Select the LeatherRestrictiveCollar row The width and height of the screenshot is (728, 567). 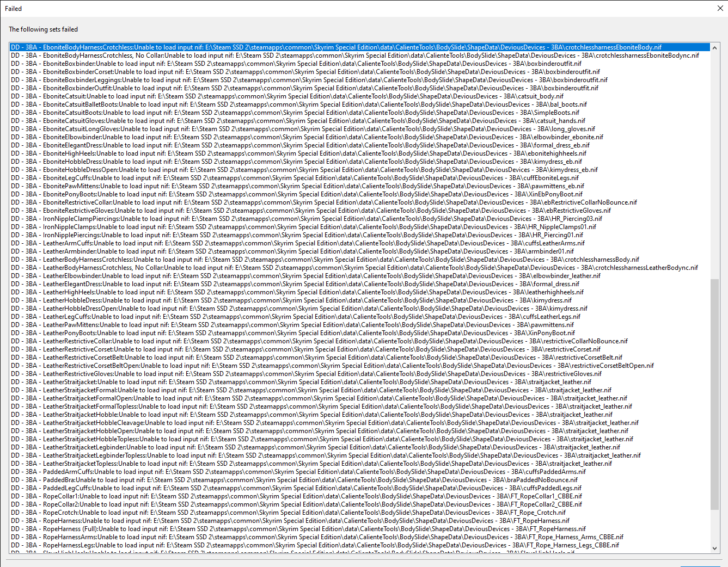(x=360, y=341)
